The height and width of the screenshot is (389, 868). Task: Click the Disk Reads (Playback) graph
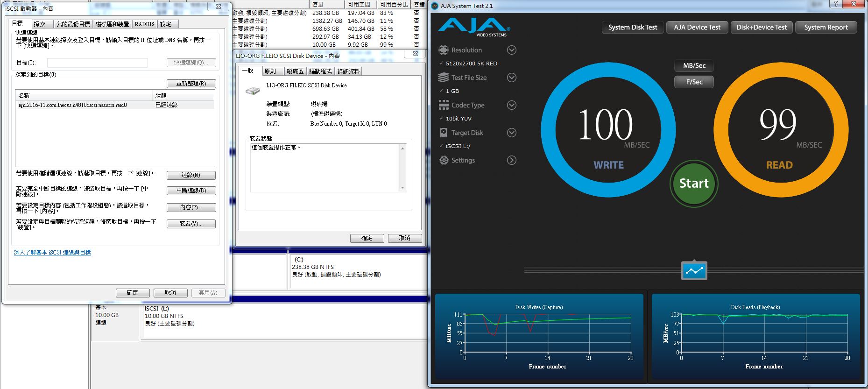pos(755,336)
